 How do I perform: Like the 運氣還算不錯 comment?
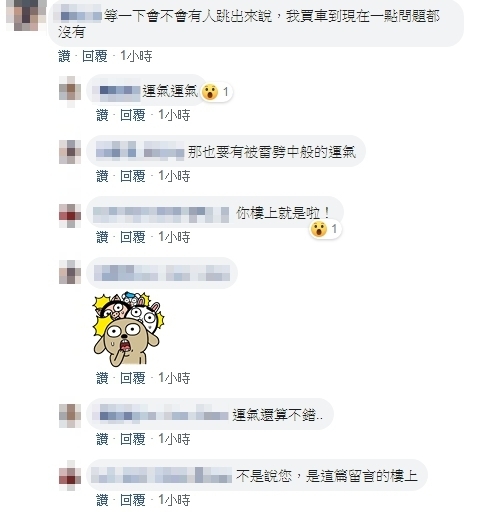pyautogui.click(x=102, y=439)
